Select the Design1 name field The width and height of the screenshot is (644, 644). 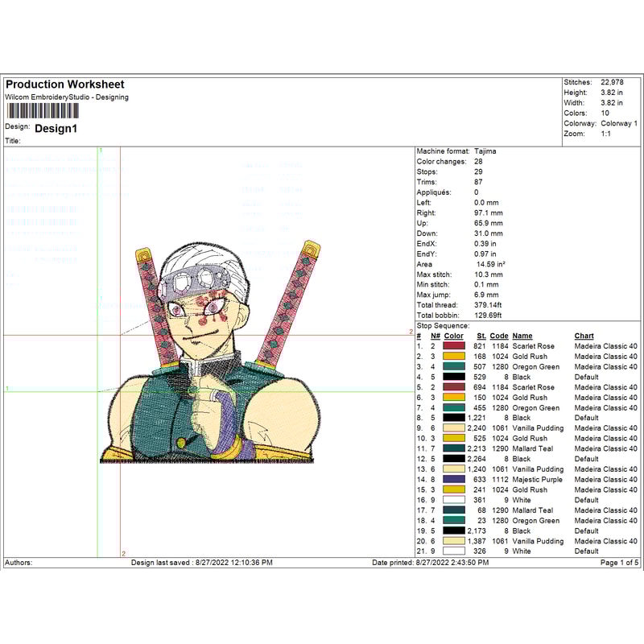point(56,129)
